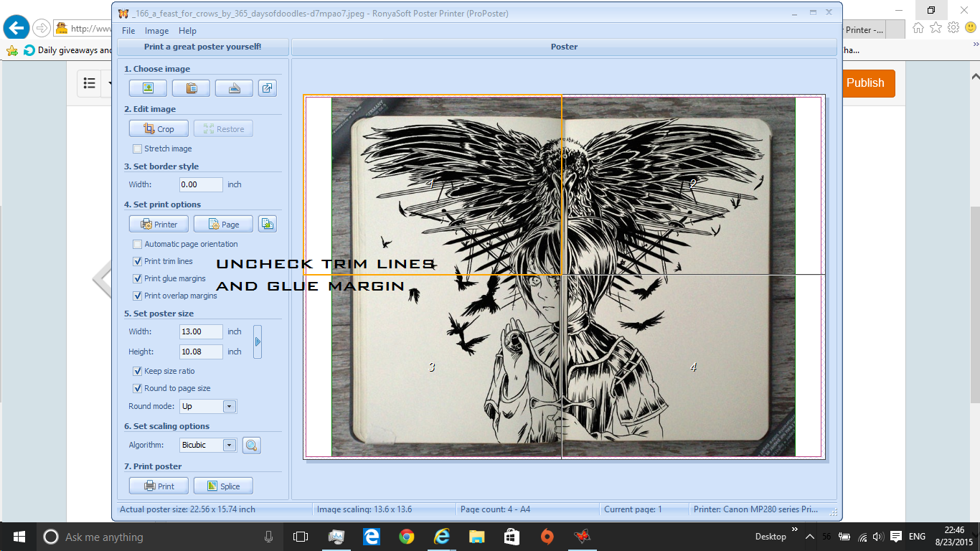Open File Explorer from taskbar
Viewport: 980px width, 551px height.
pos(476,537)
